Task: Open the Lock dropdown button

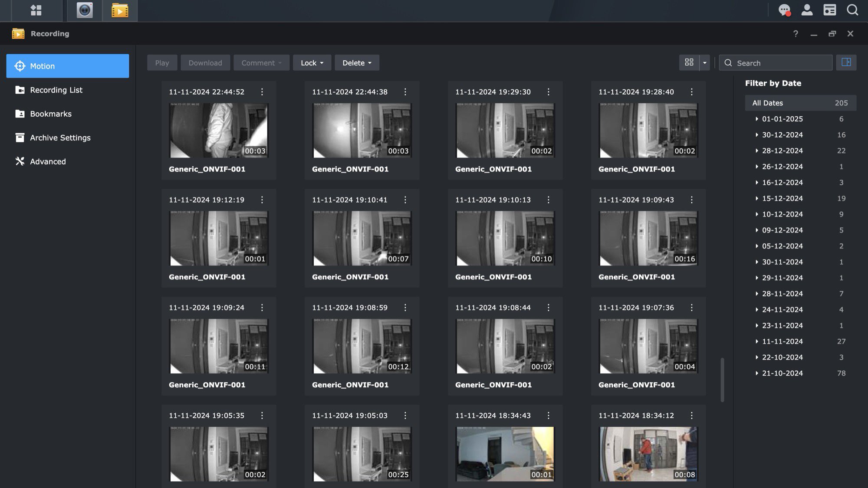Action: (312, 63)
